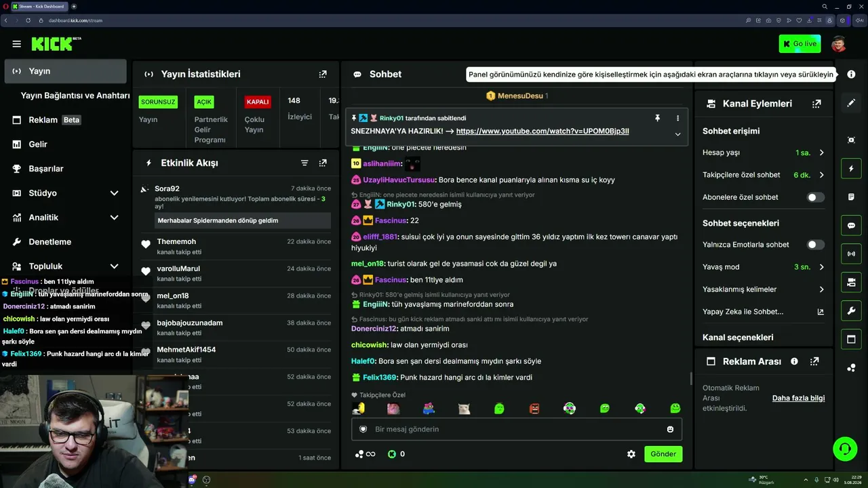Open the pinned YouTube link

click(542, 131)
